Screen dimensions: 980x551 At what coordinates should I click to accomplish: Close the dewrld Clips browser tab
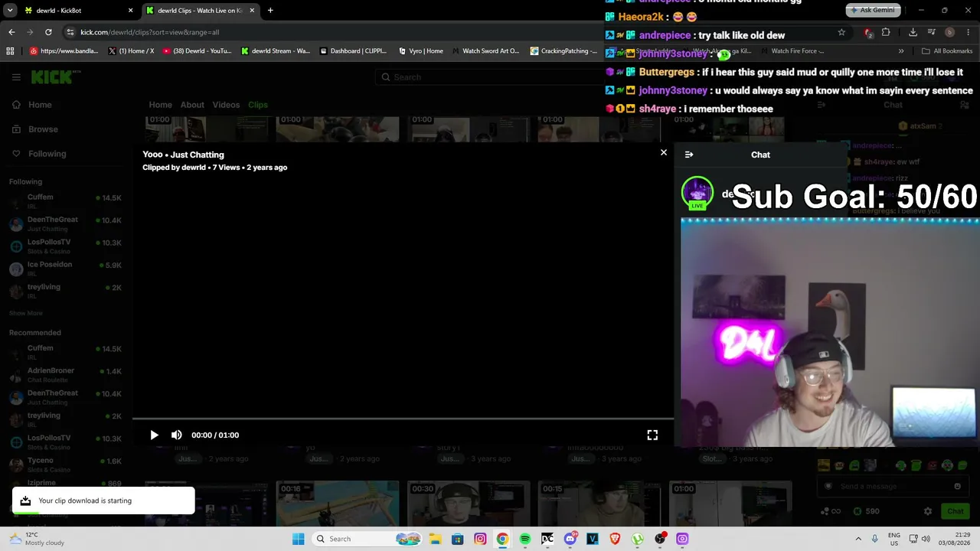pos(252,11)
